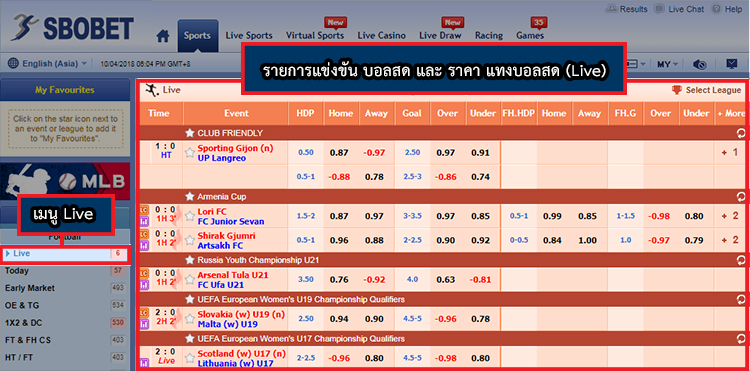Screen dimensions: 750x371
Task: Open the Live Casino tab
Action: click(x=382, y=35)
